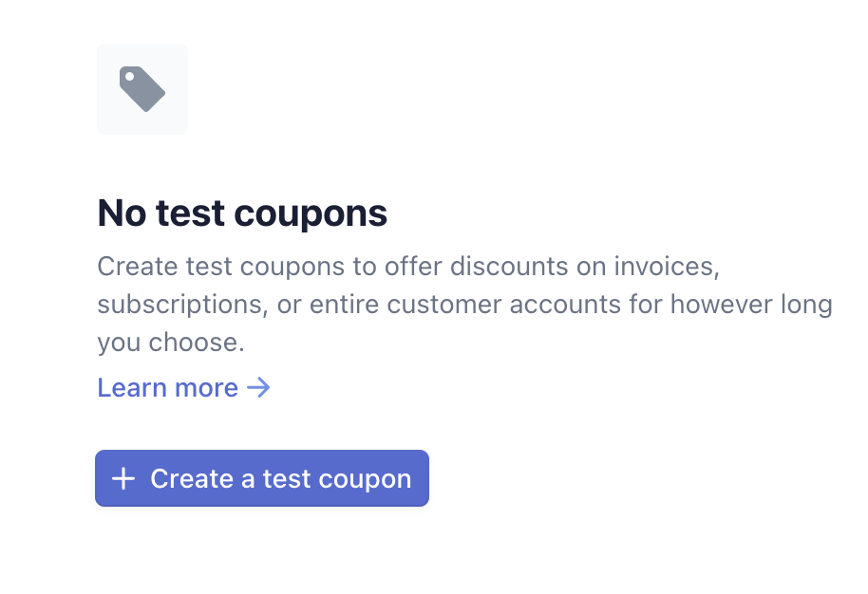The width and height of the screenshot is (868, 594).
Task: Select the No test coupons heading
Action: click(x=241, y=213)
